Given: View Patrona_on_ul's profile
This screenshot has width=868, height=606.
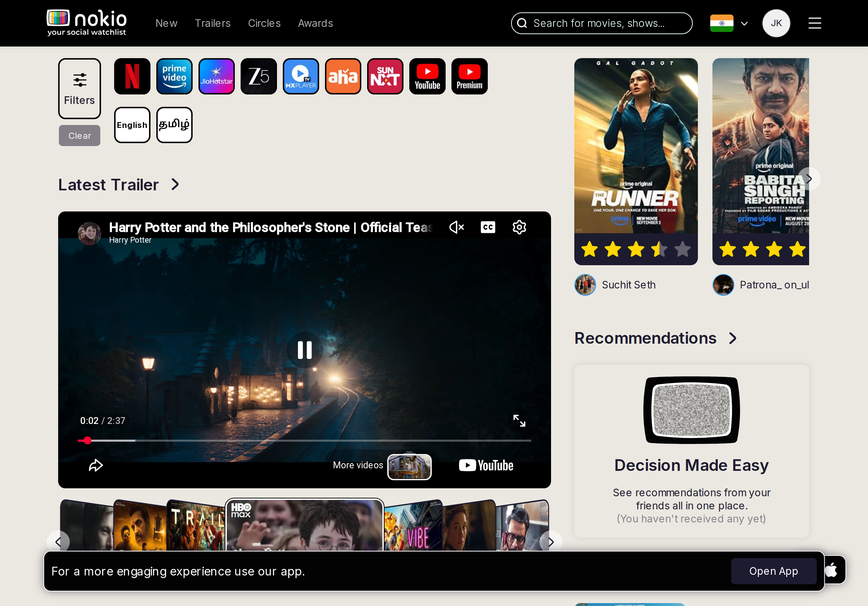Looking at the screenshot, I should click(761, 285).
